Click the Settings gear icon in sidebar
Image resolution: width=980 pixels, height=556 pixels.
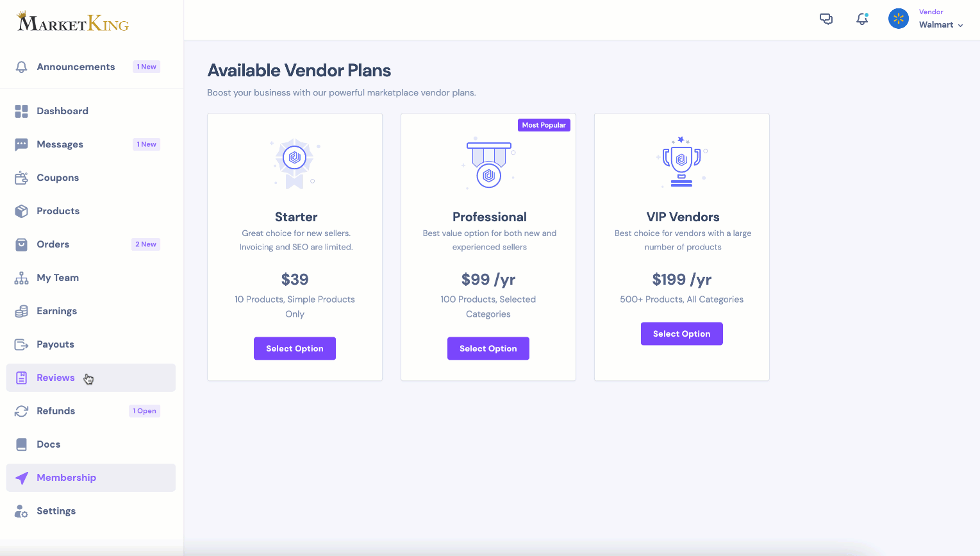point(22,512)
